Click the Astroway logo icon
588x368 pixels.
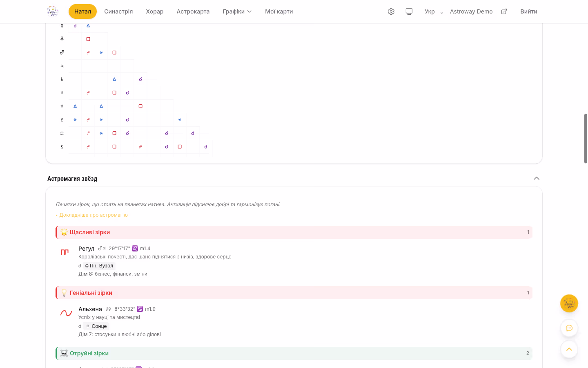click(53, 11)
